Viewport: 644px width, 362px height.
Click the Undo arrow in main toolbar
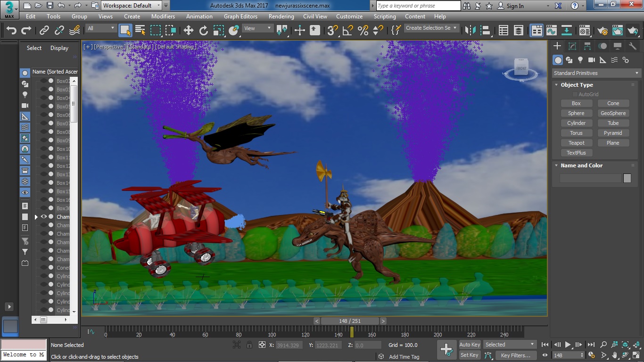(11, 31)
